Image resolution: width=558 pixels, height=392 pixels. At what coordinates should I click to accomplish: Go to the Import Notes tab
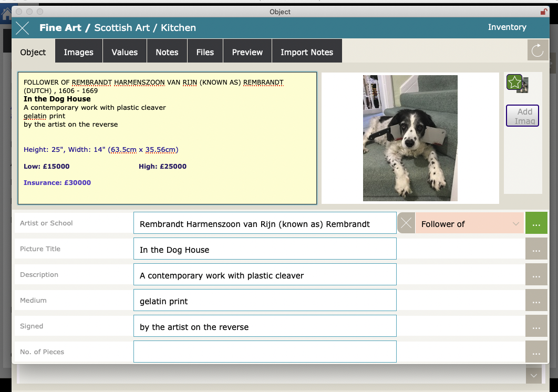pyautogui.click(x=307, y=52)
